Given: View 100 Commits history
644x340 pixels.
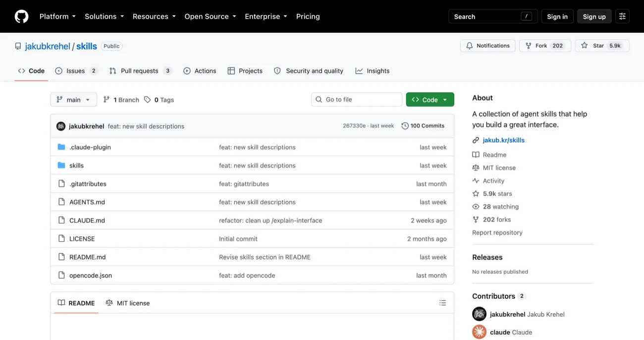Looking at the screenshot, I should (x=423, y=126).
